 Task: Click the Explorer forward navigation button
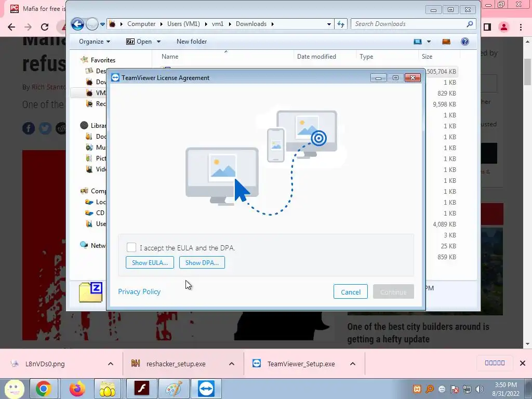(91, 24)
